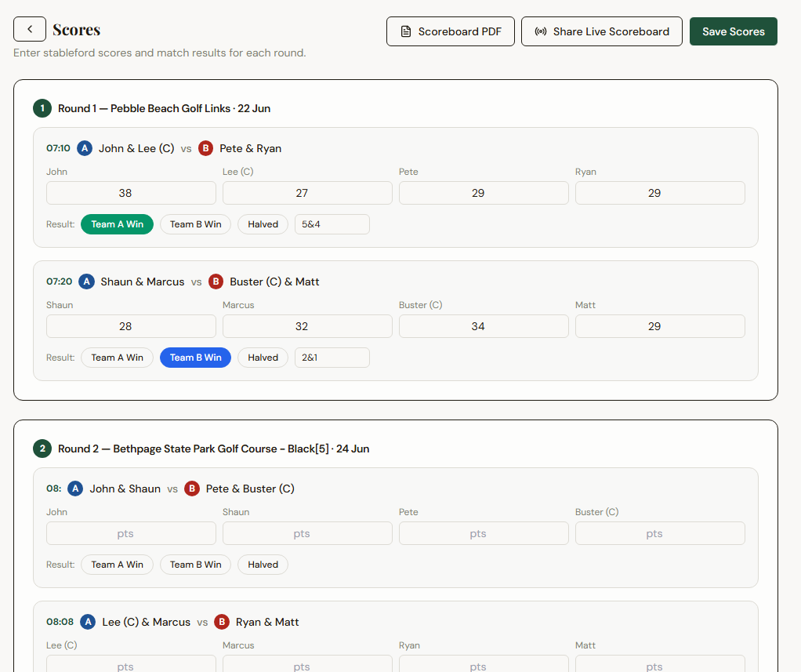Image resolution: width=801 pixels, height=672 pixels.
Task: Focus Pete's Round 2 pts field
Action: coord(484,533)
